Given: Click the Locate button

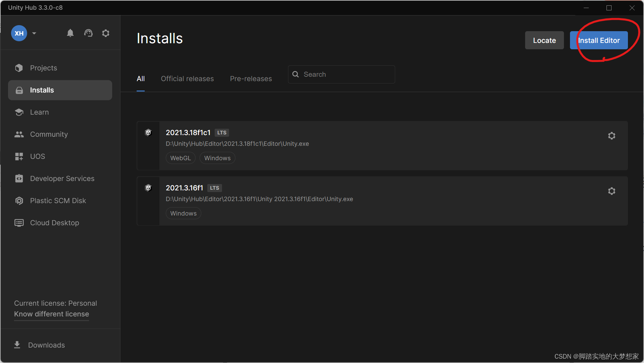Looking at the screenshot, I should (544, 40).
